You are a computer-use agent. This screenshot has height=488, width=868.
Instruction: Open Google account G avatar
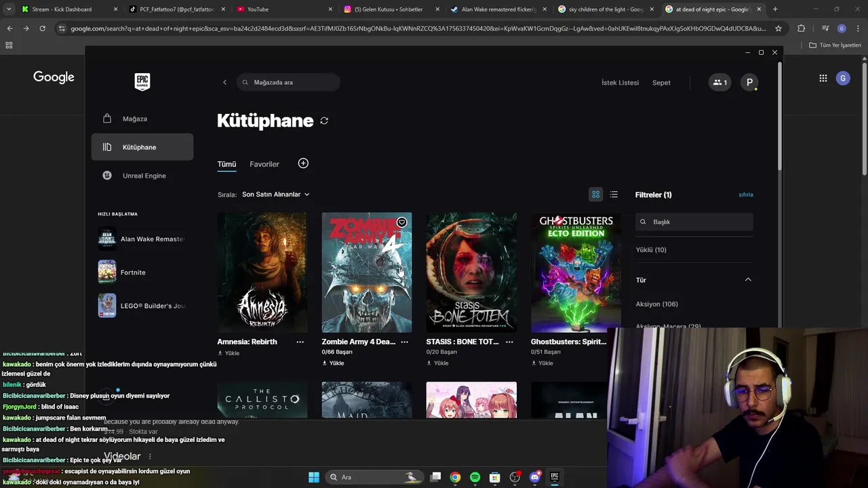[x=843, y=78]
